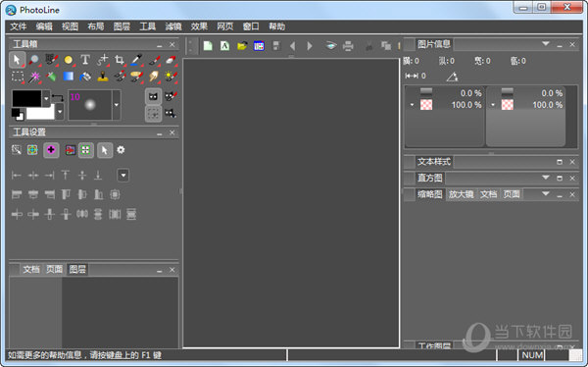Select the arrow pointer tool in toolbox

[x=17, y=60]
